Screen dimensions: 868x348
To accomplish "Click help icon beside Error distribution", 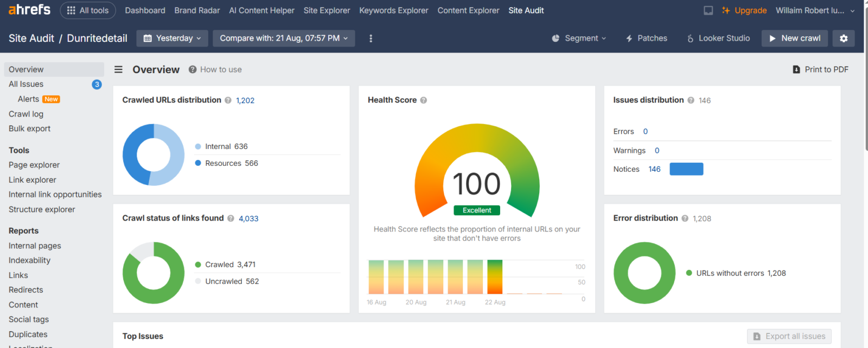I will coord(685,218).
